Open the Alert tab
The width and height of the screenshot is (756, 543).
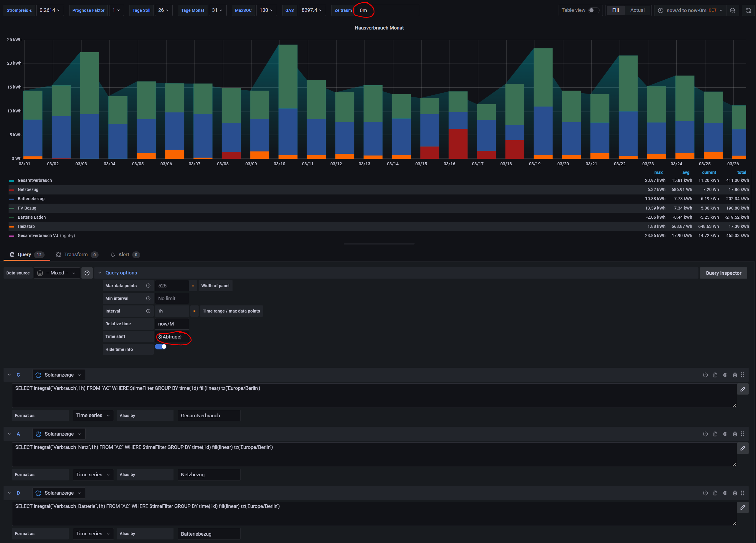pyautogui.click(x=124, y=255)
